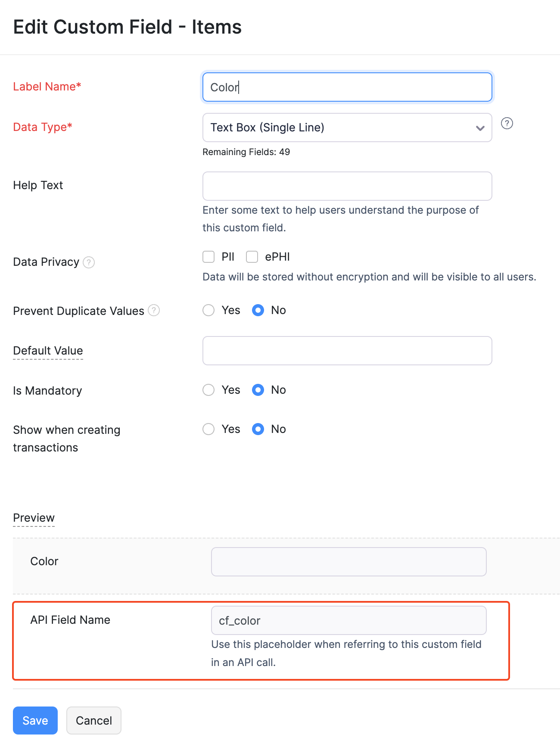Expand the Text Box (Single Line) selection list
This screenshot has height=747, width=560.
point(347,128)
